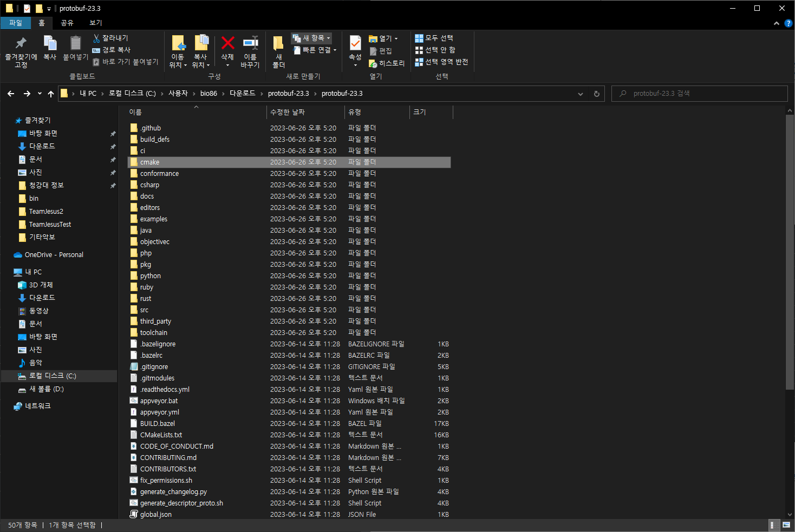Select the 음악 music item in sidebar
Screen dimensions: 795x532
[36, 363]
